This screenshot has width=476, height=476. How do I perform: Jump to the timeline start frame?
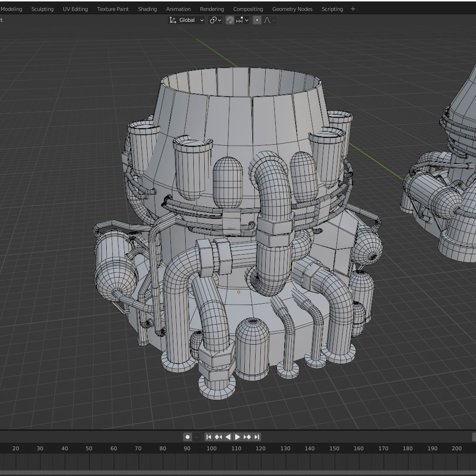point(208,437)
